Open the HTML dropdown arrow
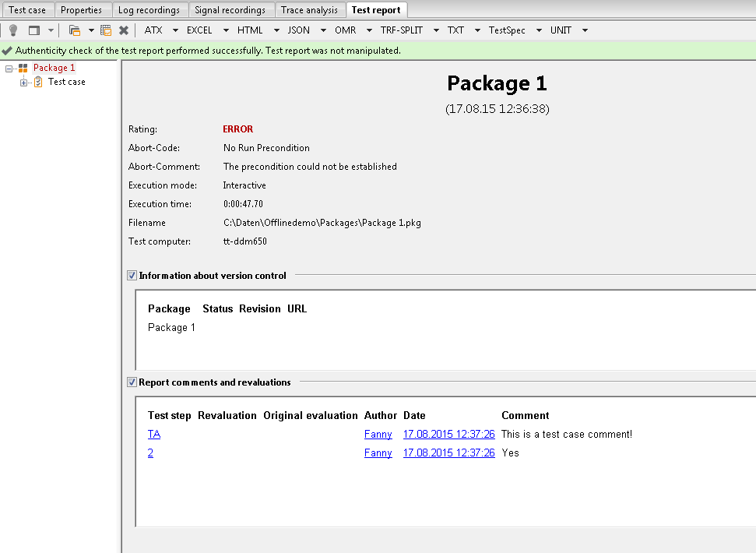756x553 pixels. point(276,30)
